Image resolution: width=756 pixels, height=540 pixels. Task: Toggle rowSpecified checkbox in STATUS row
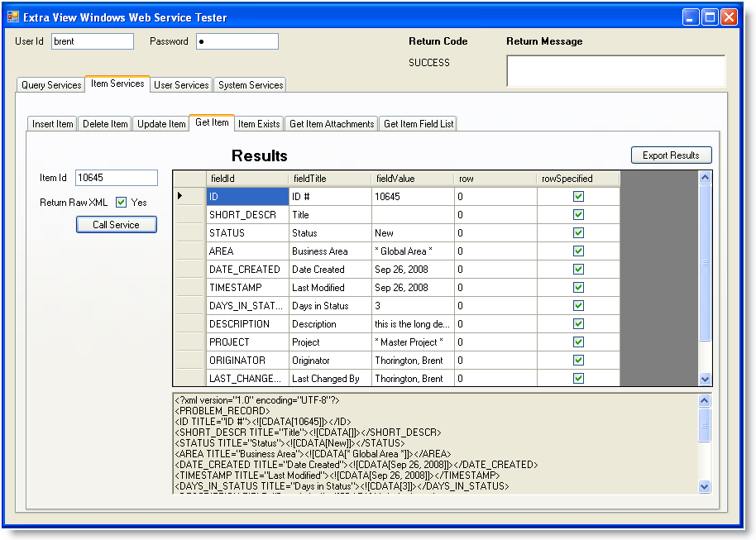pos(578,233)
